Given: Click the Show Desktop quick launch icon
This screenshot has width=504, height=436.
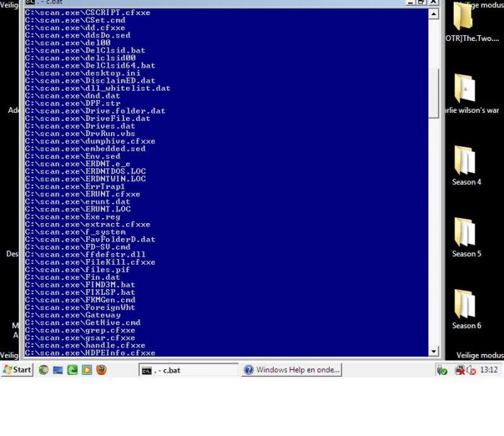Looking at the screenshot, I should point(58,370).
